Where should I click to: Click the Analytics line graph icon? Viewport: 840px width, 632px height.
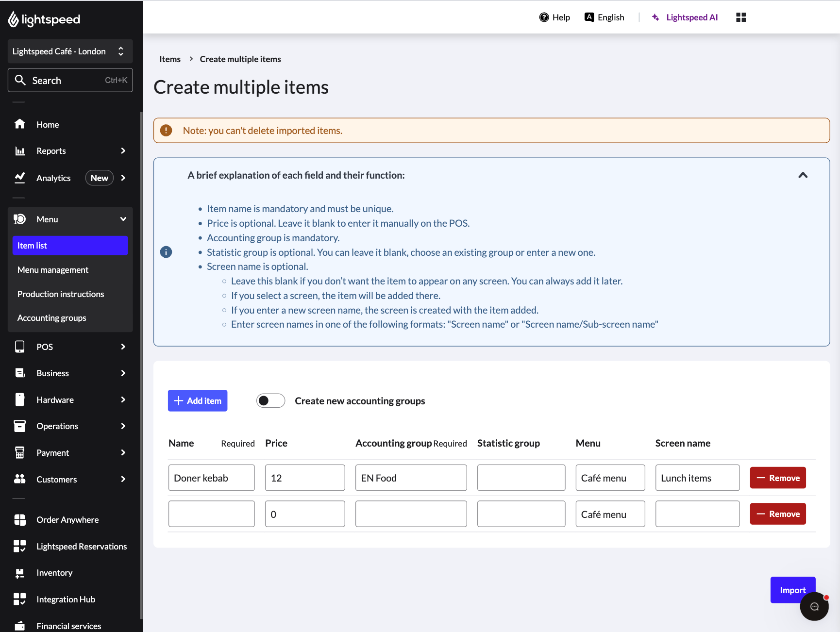[20, 178]
